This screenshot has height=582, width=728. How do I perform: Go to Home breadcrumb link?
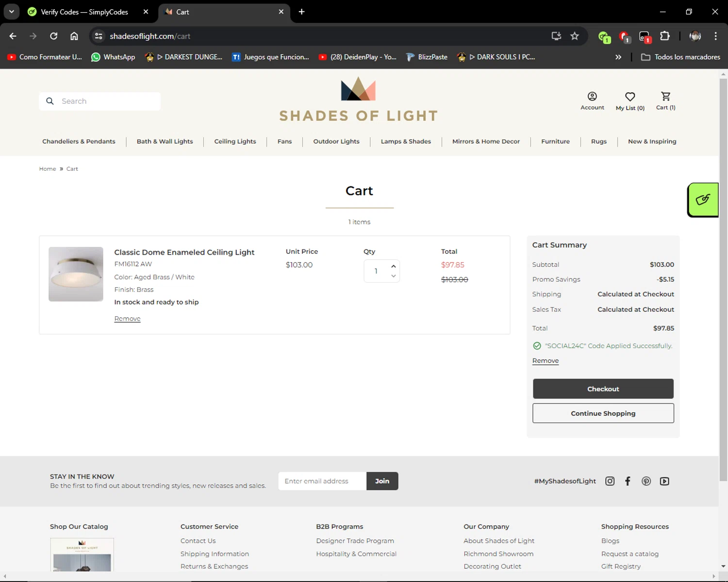(48, 169)
